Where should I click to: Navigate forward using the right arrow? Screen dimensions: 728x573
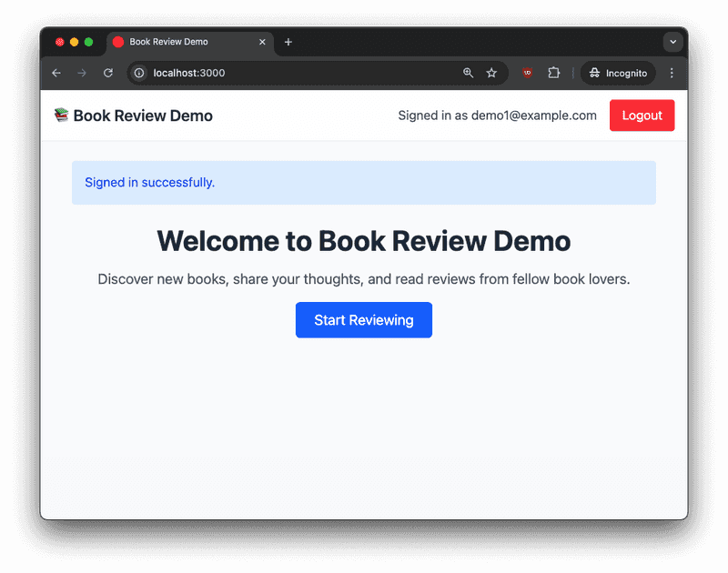click(82, 73)
